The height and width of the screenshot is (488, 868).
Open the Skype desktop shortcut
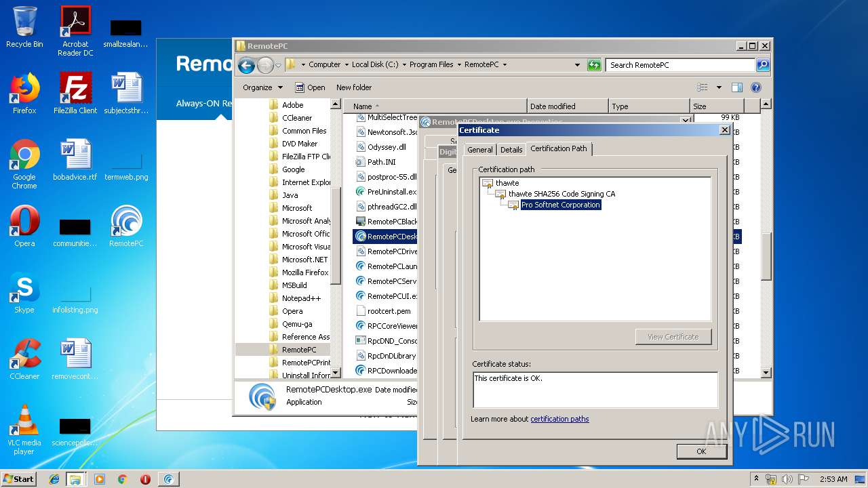[24, 293]
